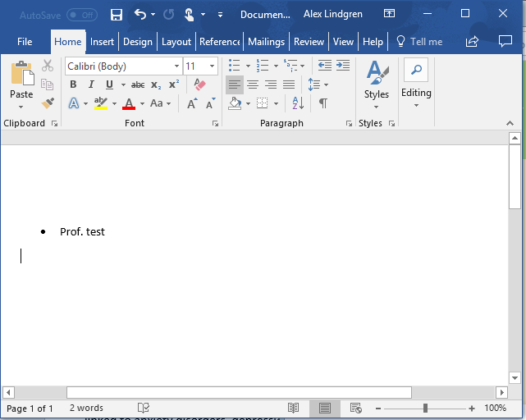Viewport: 526px width, 420px height.
Task: Switch to the Insert tab
Action: pos(102,42)
